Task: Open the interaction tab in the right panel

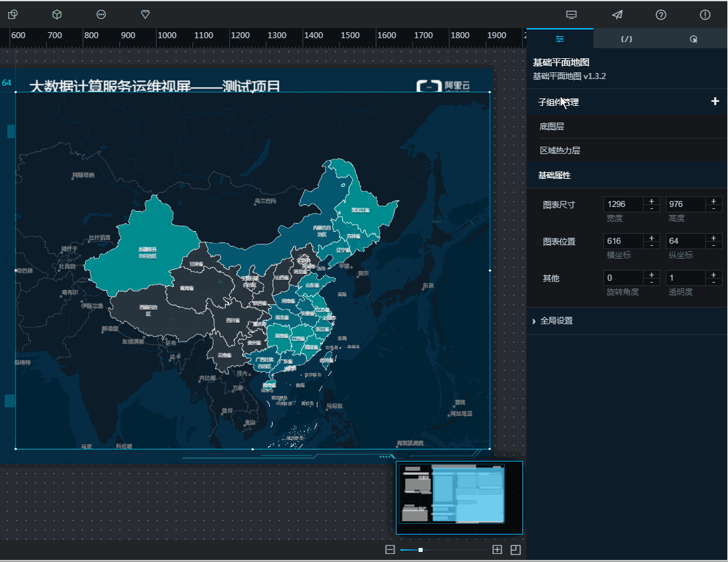Action: [x=693, y=39]
